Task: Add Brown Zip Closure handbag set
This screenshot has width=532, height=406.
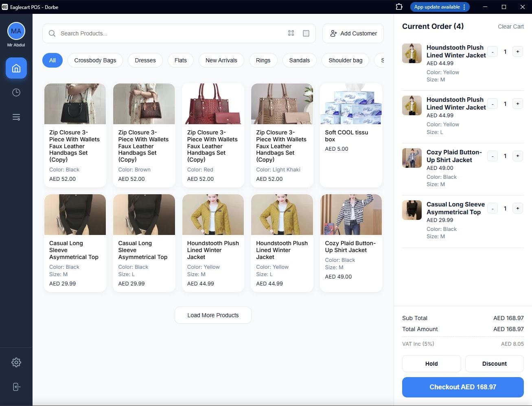Action: tap(144, 135)
